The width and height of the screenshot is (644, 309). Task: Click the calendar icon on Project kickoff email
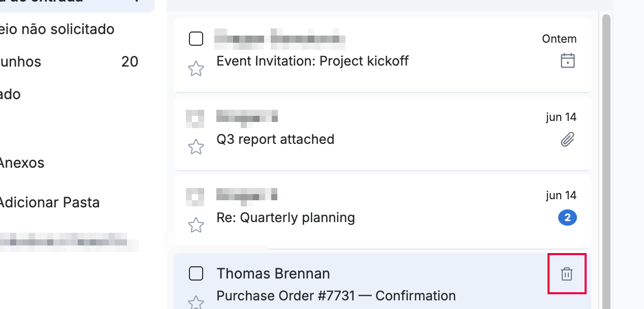pyautogui.click(x=567, y=61)
